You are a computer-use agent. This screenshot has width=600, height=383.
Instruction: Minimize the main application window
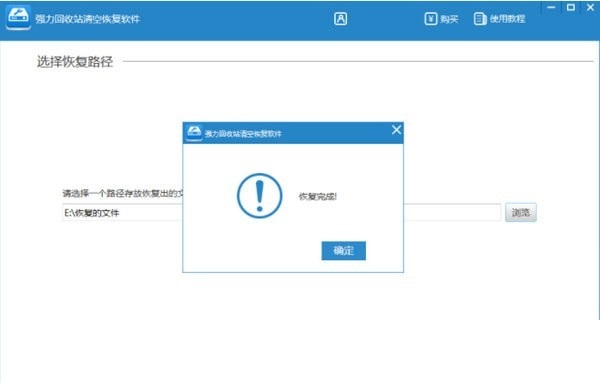pos(551,7)
